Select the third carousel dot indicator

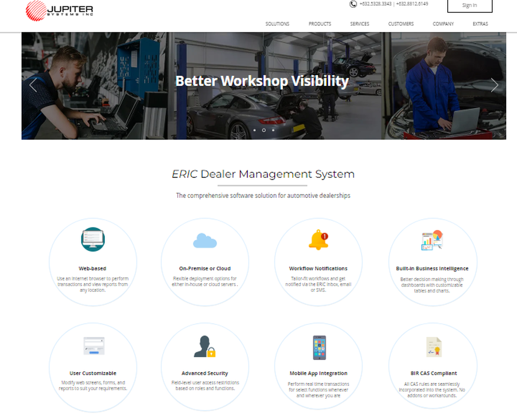(273, 130)
